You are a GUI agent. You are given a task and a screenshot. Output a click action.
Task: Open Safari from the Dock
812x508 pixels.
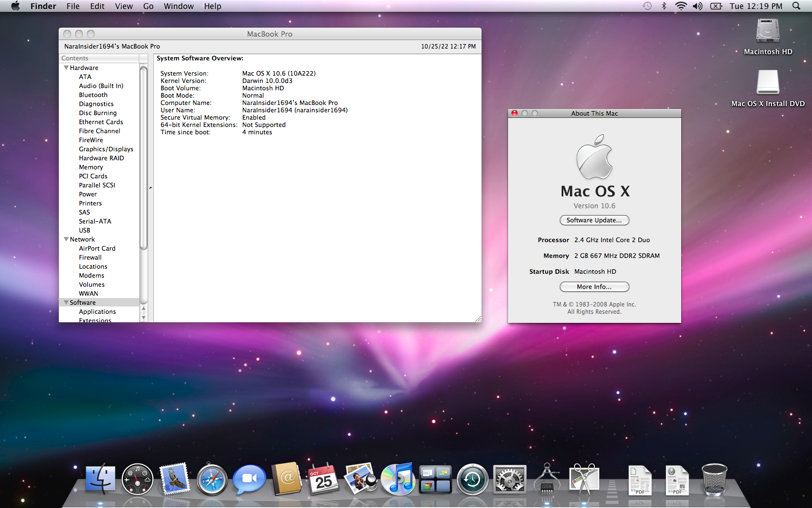pyautogui.click(x=212, y=480)
